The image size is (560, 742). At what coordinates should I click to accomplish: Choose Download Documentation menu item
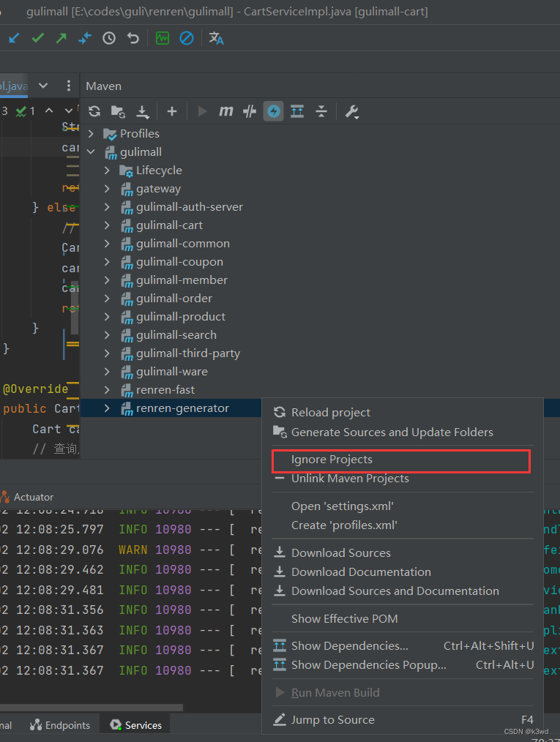coord(403,572)
